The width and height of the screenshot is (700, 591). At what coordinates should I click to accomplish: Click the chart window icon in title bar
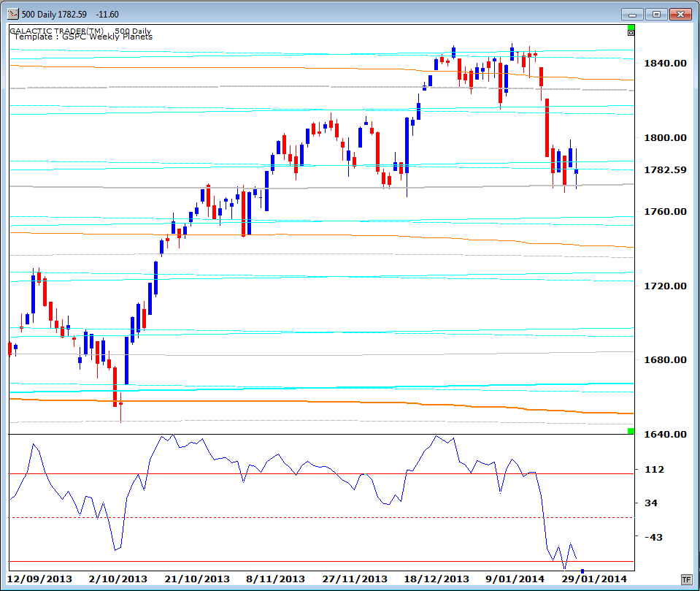[x=13, y=15]
